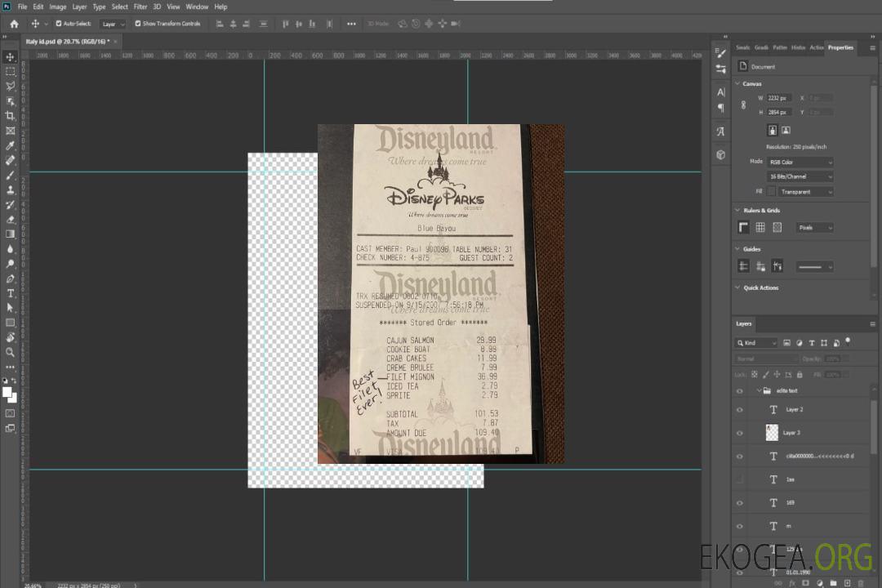Toggle the rulers display icon

[x=744, y=227]
